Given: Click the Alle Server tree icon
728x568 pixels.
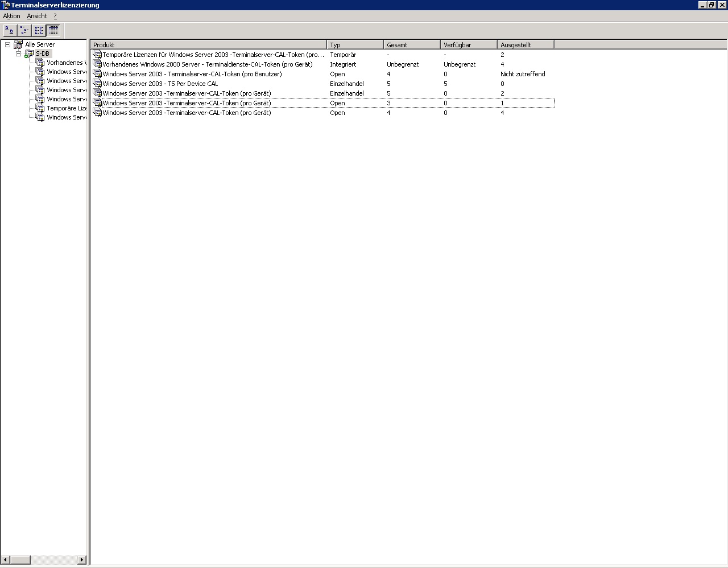Looking at the screenshot, I should pyautogui.click(x=19, y=44).
